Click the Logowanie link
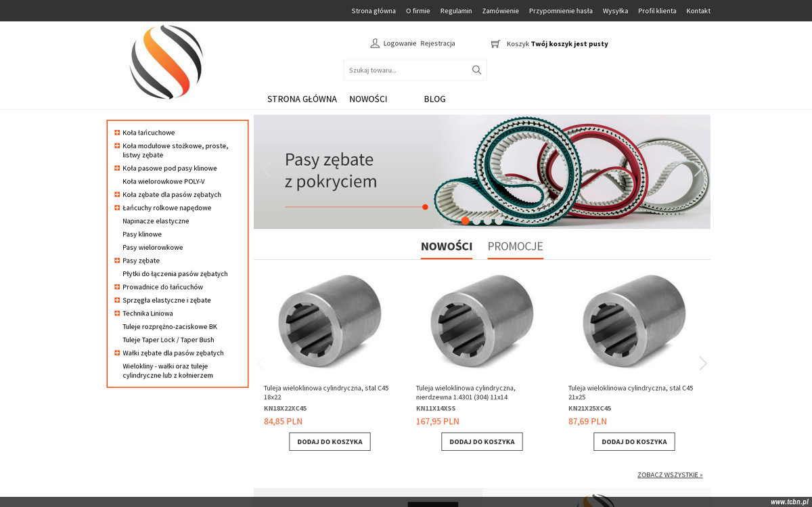 click(x=400, y=43)
